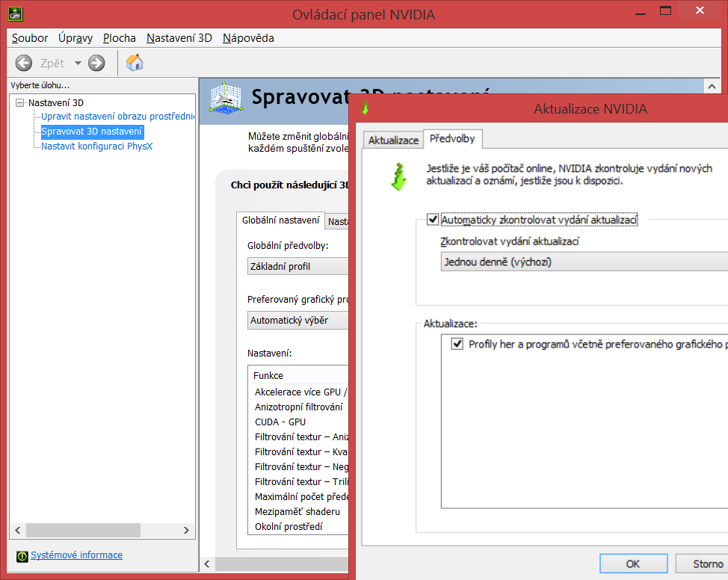
Task: Open the Plocha menu
Action: (x=120, y=38)
